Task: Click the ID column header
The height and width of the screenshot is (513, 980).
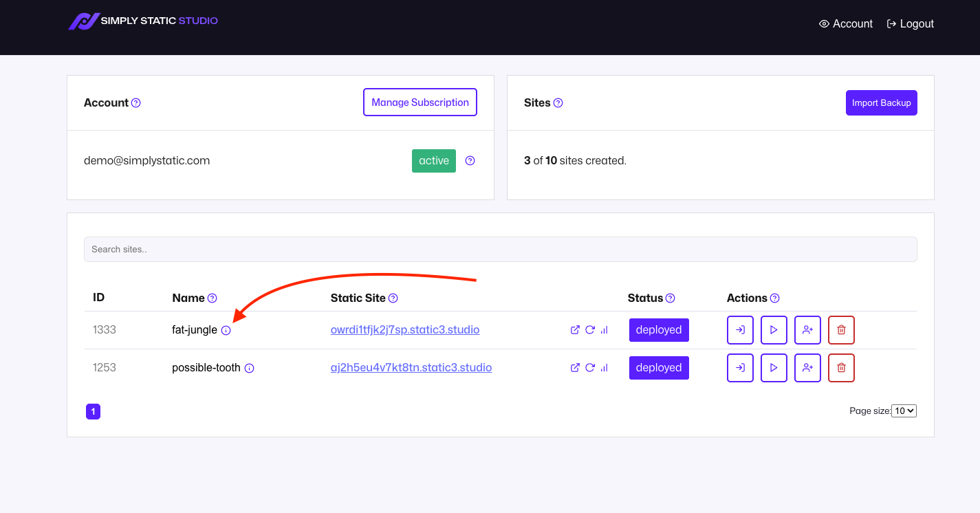Action: coord(99,298)
